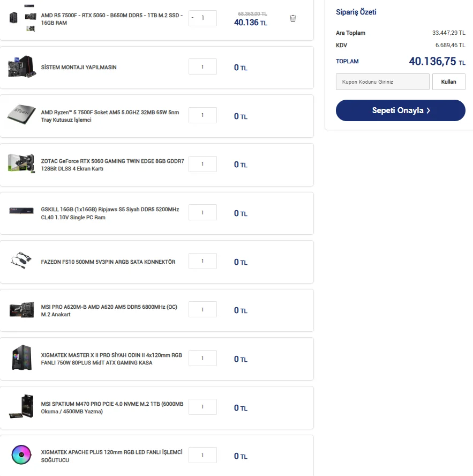Viewport: 473px width, 476px height.
Task: Click the MSI SPATIUM M470 PRO product name
Action: pyautogui.click(x=112, y=407)
